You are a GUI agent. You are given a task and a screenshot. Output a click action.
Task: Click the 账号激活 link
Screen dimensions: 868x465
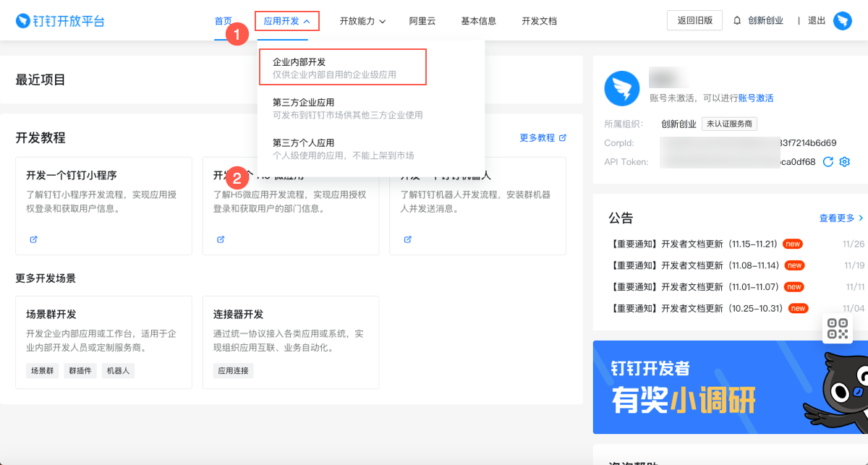(756, 98)
